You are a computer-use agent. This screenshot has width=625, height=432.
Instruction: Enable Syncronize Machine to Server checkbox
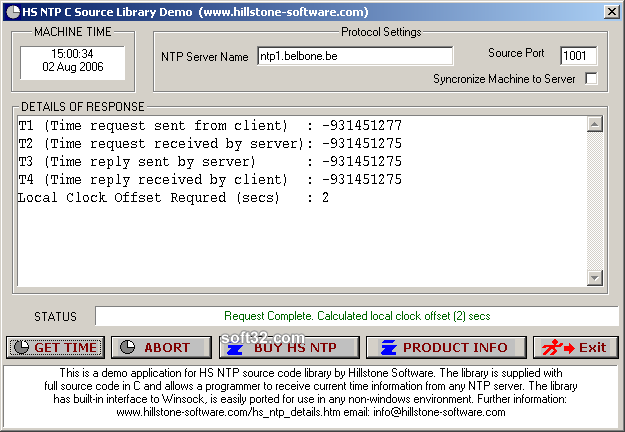coord(591,79)
